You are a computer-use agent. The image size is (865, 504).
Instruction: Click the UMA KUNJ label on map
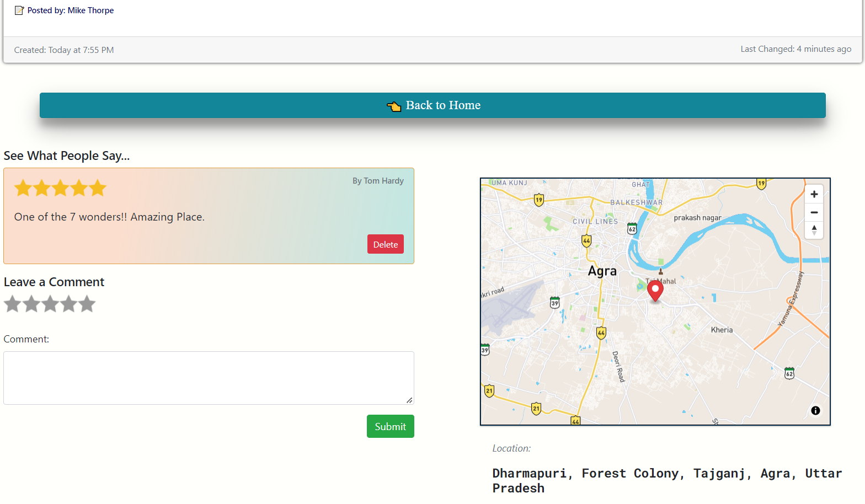(x=509, y=183)
